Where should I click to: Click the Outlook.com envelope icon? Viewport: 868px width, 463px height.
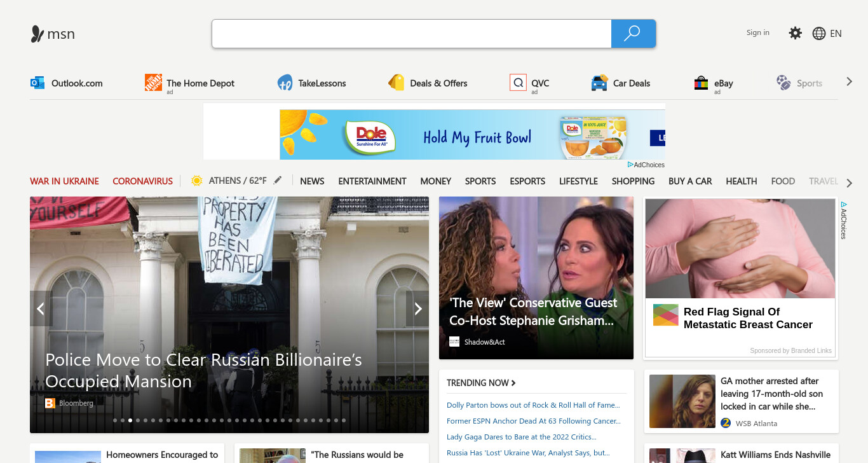[37, 83]
